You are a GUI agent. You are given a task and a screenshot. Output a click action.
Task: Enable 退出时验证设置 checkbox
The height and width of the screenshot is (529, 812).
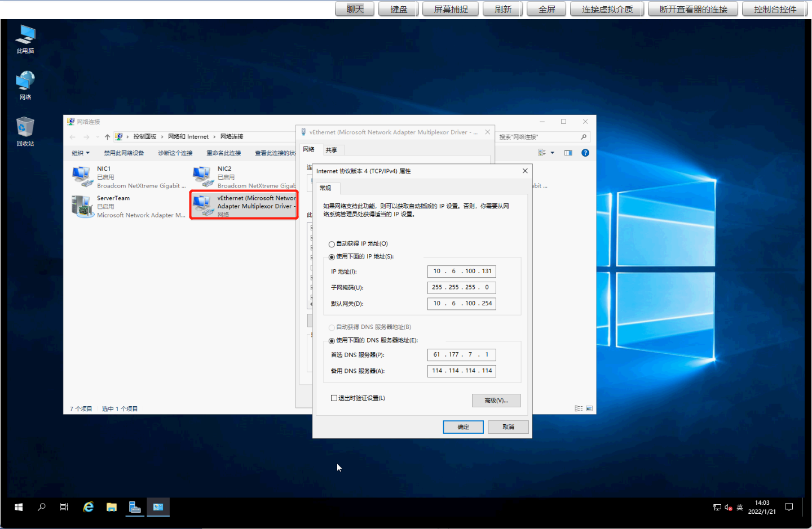click(x=334, y=397)
